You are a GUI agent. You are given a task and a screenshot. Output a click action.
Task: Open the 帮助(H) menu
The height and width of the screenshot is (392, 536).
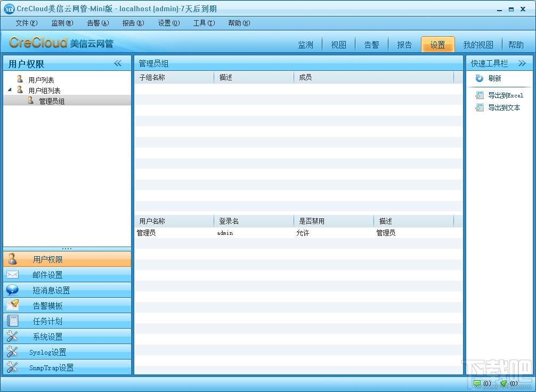point(239,23)
